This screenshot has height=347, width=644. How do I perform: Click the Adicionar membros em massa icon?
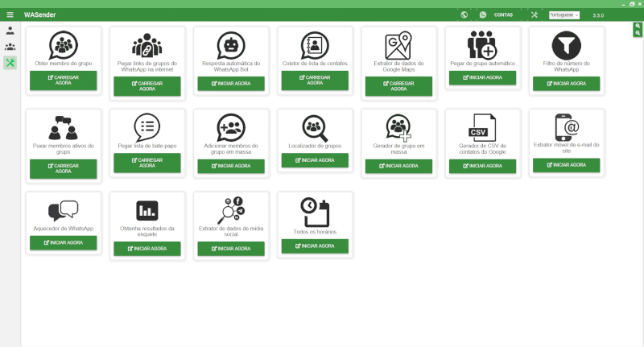point(231,128)
